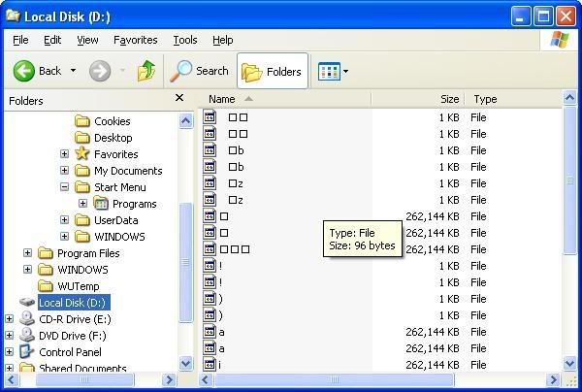This screenshot has width=582, height=392.
Task: Click the file list scroll right arrow
Action: tap(553, 379)
